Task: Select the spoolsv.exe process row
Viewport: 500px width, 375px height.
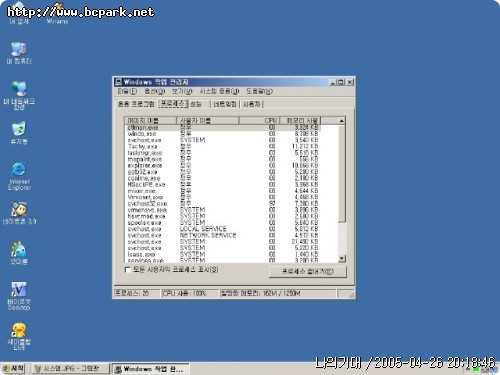Action: 223,223
